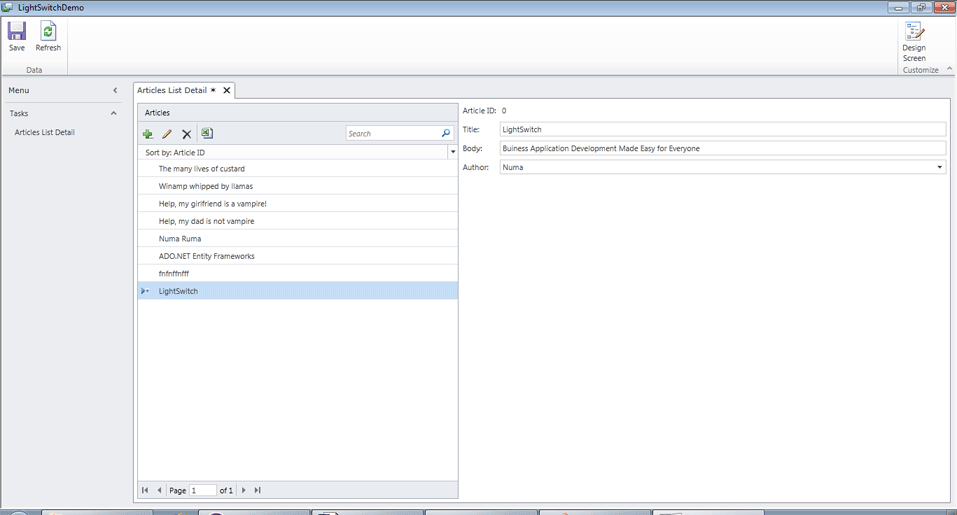
Task: Open Design Screen customization
Action: 914,41
